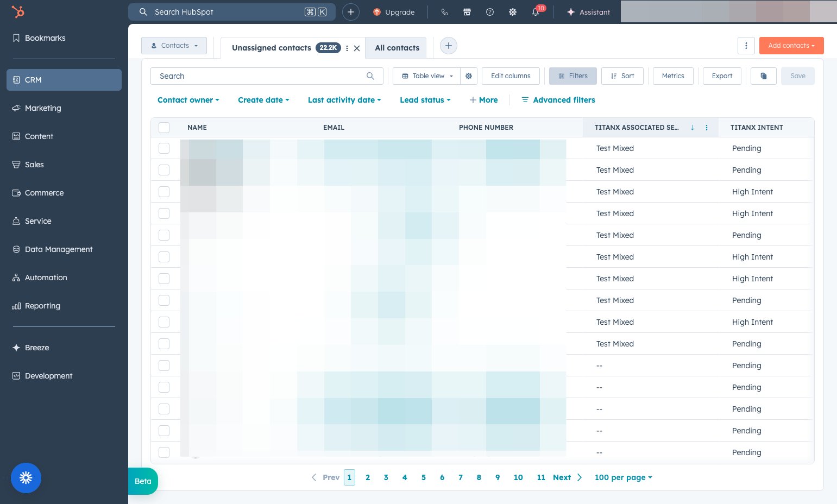Open notifications bell with 10 badge
Image resolution: width=837 pixels, height=504 pixels.
tap(536, 11)
